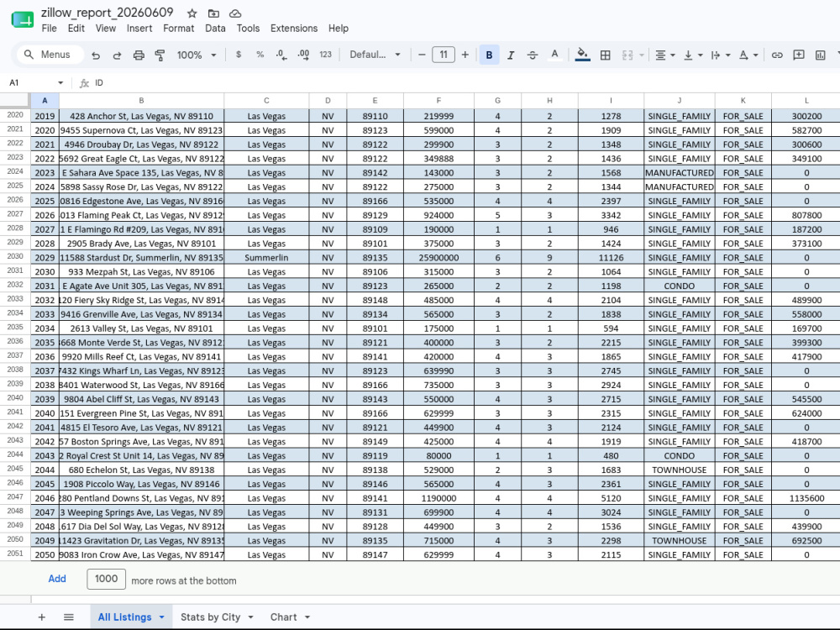
Task: Open the Tools menu
Action: (x=248, y=29)
